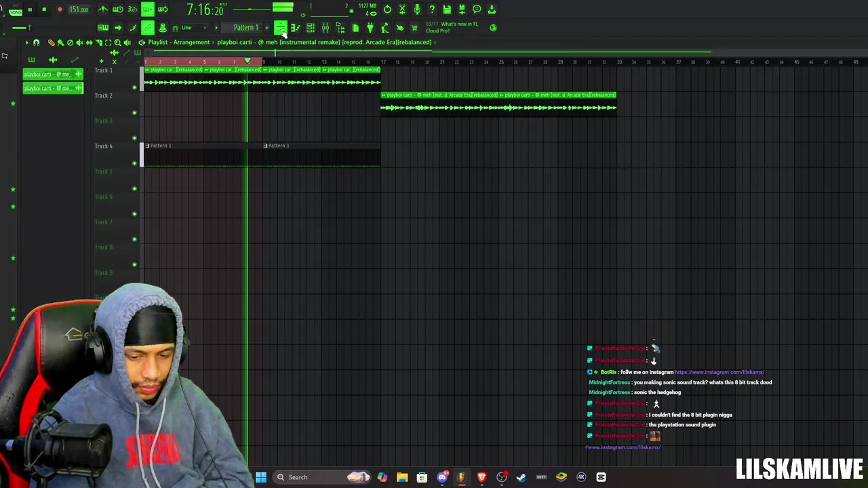
Task: Click the Save project floppy icon
Action: (x=447, y=9)
